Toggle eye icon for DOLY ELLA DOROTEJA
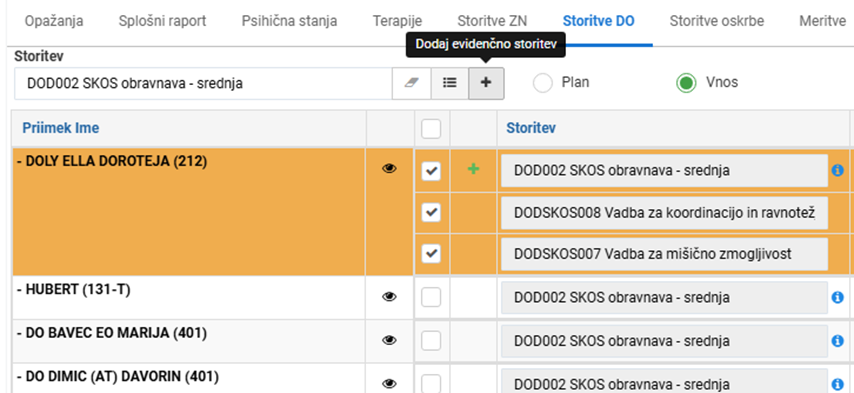Screen dimensions: 854x393 tap(389, 169)
